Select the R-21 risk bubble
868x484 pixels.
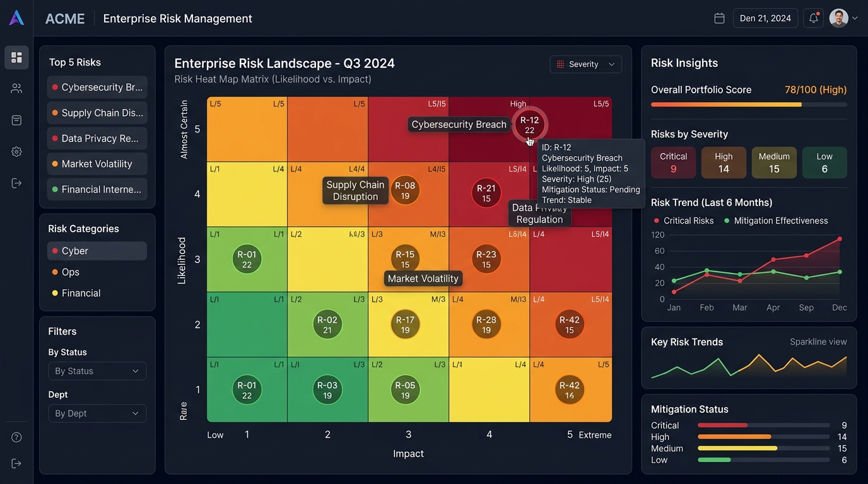point(486,193)
